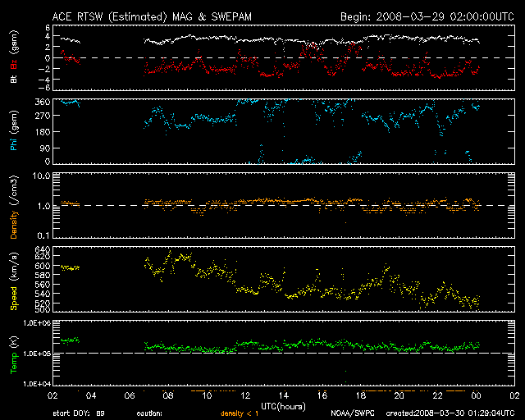This screenshot has height=420, width=525.
Task: Click the 00 hour tick on time axis
Action: (x=476, y=396)
